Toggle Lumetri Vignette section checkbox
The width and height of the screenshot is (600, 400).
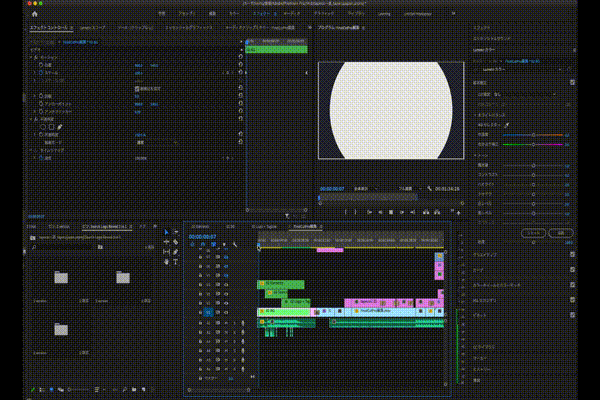tap(572, 315)
